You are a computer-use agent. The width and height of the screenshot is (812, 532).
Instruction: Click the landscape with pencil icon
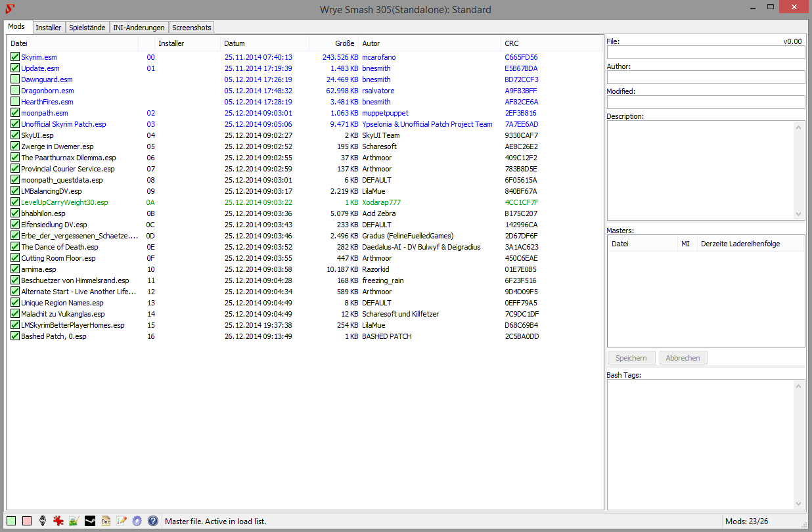point(74,521)
